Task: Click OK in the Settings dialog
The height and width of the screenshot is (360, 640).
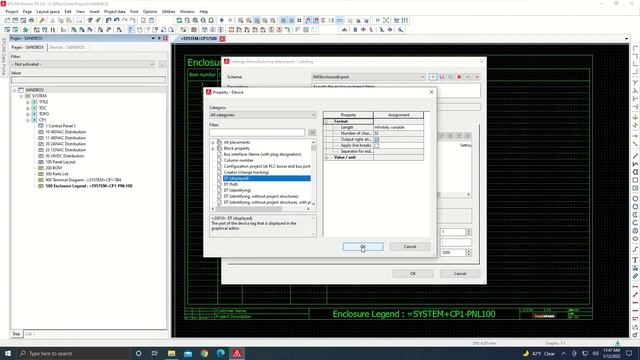Action: [x=413, y=273]
